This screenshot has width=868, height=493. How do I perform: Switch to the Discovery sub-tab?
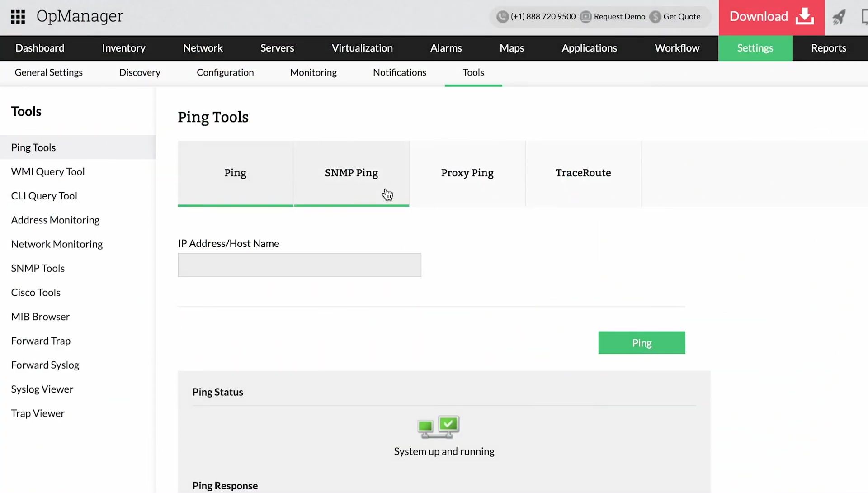pos(140,72)
